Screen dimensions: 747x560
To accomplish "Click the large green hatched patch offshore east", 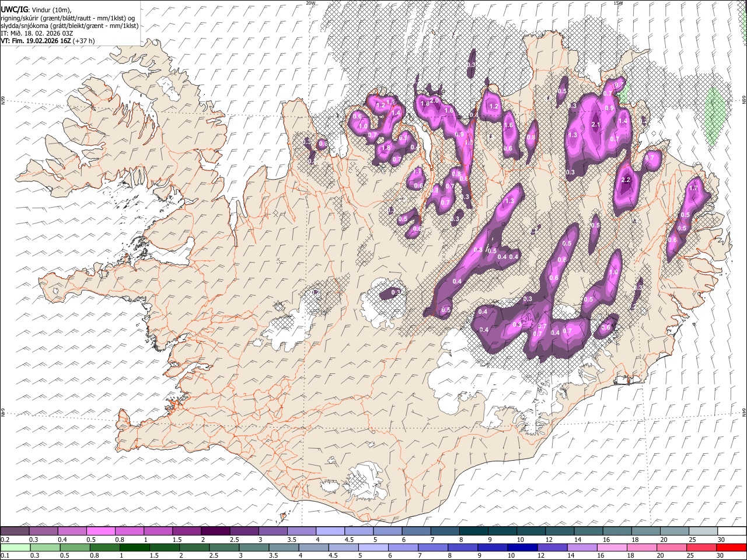I will pyautogui.click(x=715, y=116).
